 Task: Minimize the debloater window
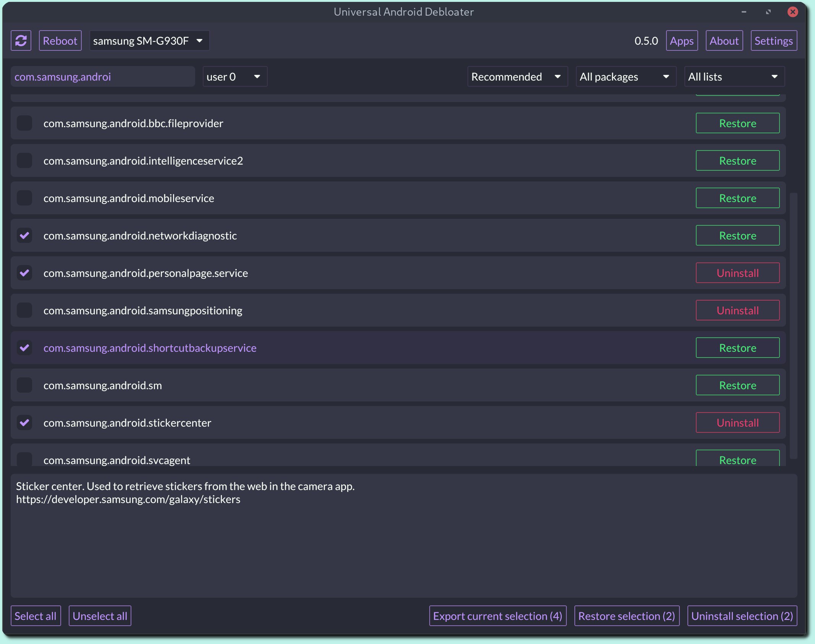point(744,12)
